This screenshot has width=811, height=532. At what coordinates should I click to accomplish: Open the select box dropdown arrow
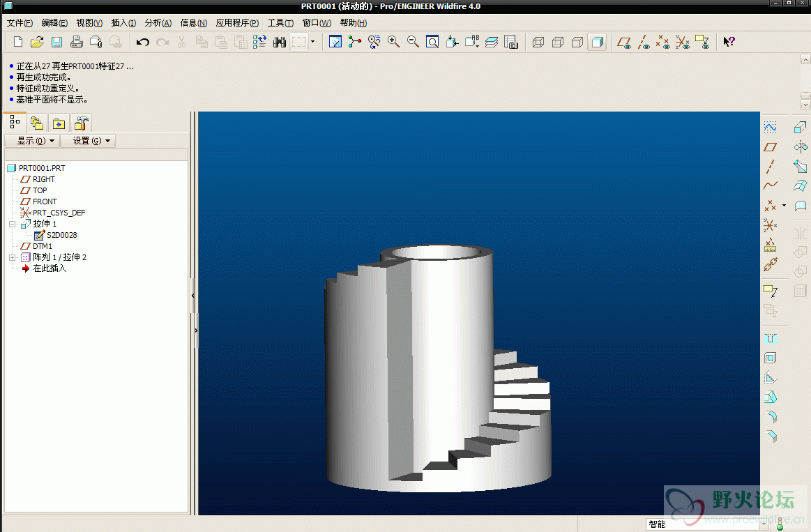pyautogui.click(x=312, y=42)
